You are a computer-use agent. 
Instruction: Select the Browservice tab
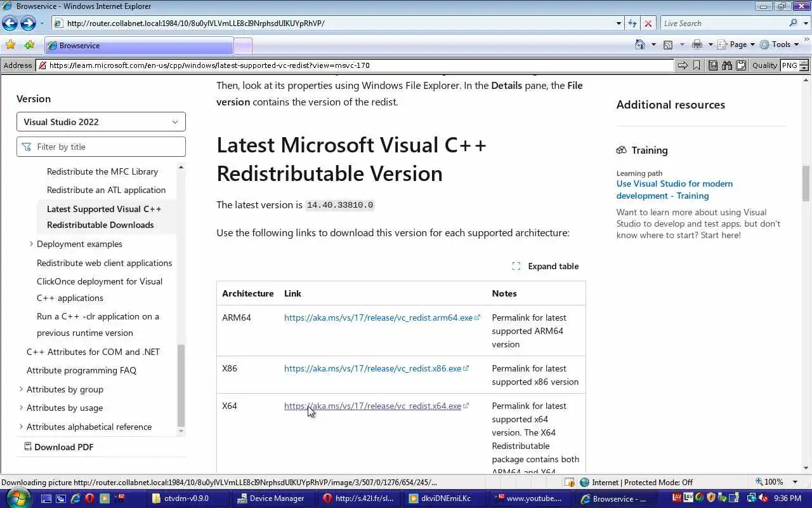tap(139, 46)
